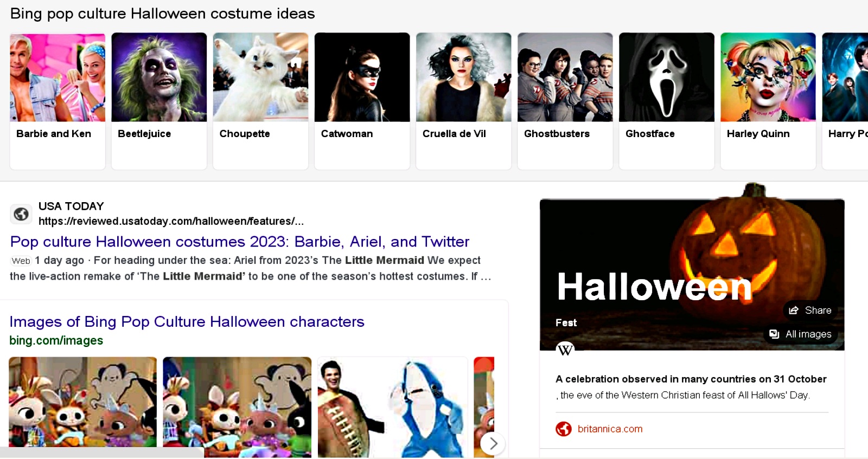Open the Harley Quinn costume card
Image resolution: width=868 pixels, height=459 pixels.
(x=768, y=101)
